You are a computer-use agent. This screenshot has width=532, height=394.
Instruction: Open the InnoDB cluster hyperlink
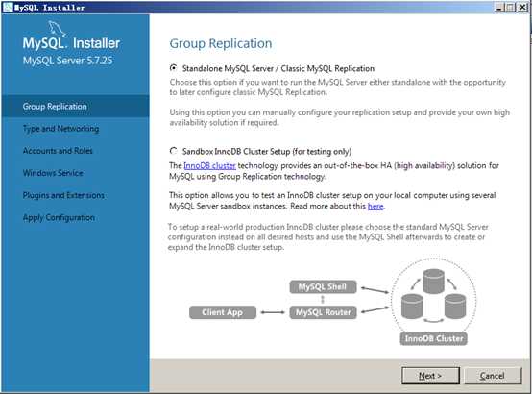[x=209, y=165]
